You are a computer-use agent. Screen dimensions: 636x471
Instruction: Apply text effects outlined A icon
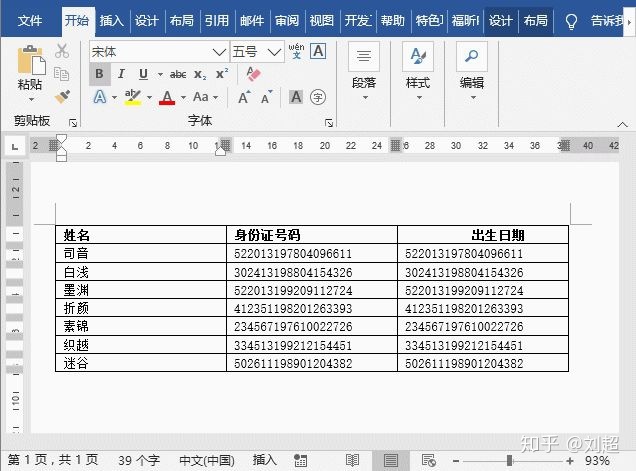tap(100, 97)
